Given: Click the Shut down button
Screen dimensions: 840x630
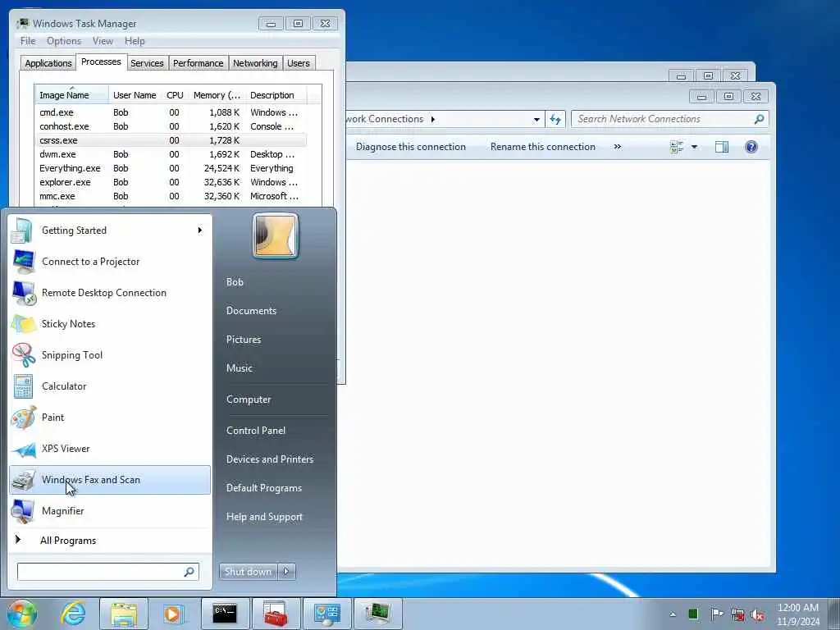Looking at the screenshot, I should point(248,572).
